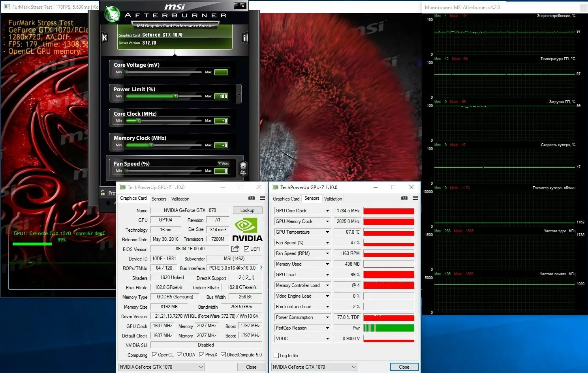Click the Fan Speed slider handle
Image resolution: width=588 pixels, height=373 pixels.
(x=126, y=171)
